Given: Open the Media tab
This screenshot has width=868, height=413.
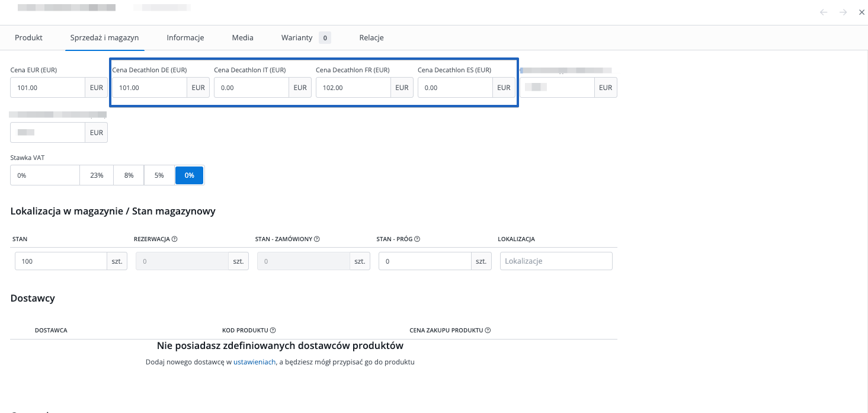Looking at the screenshot, I should coord(242,37).
